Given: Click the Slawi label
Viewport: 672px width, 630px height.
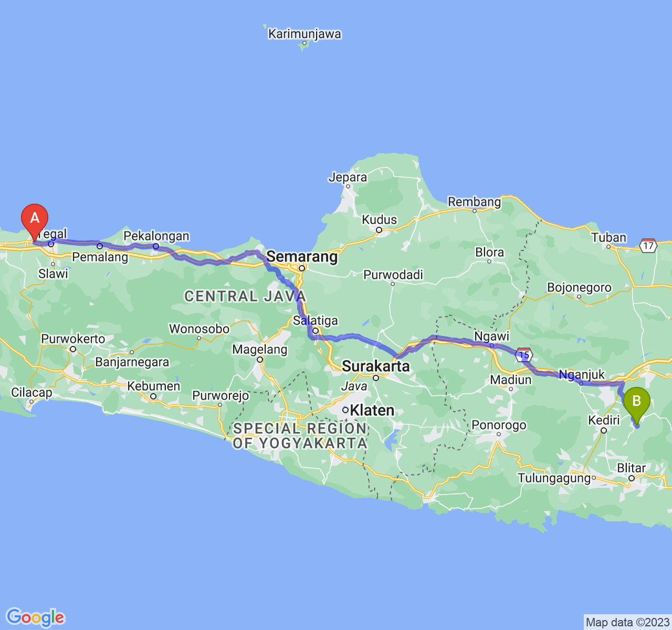Looking at the screenshot, I should tap(53, 274).
